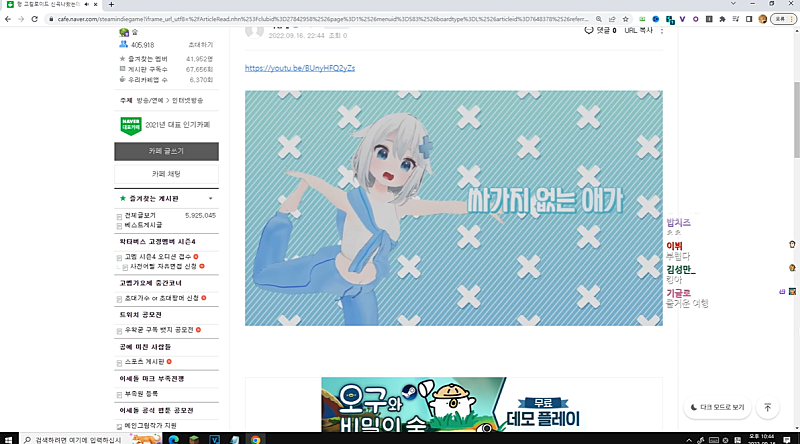Open 카페 채팅 chat button
Image resolution: width=800 pixels, height=444 pixels.
pos(166,174)
